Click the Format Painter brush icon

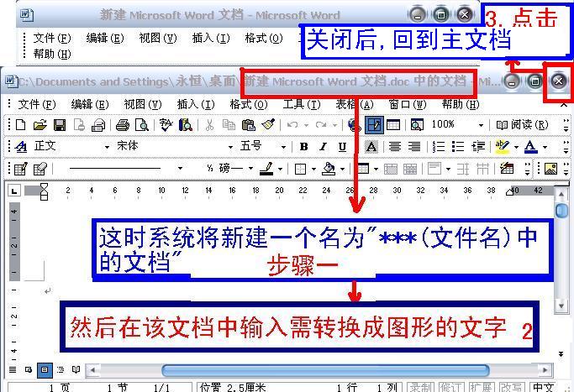(268, 125)
